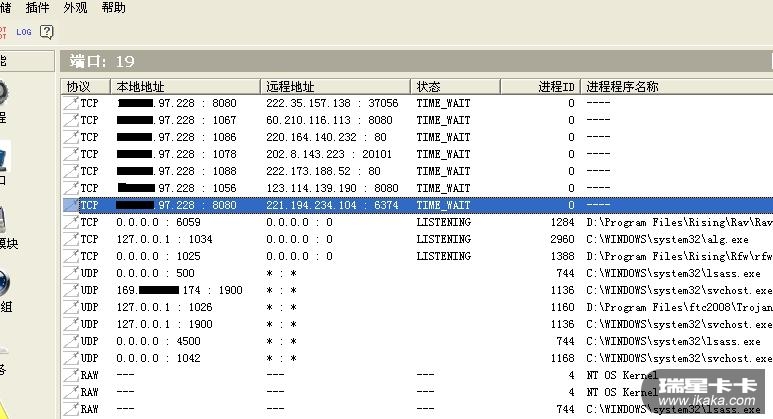Click process ID 1284
This screenshot has height=419, width=773.
coord(562,222)
